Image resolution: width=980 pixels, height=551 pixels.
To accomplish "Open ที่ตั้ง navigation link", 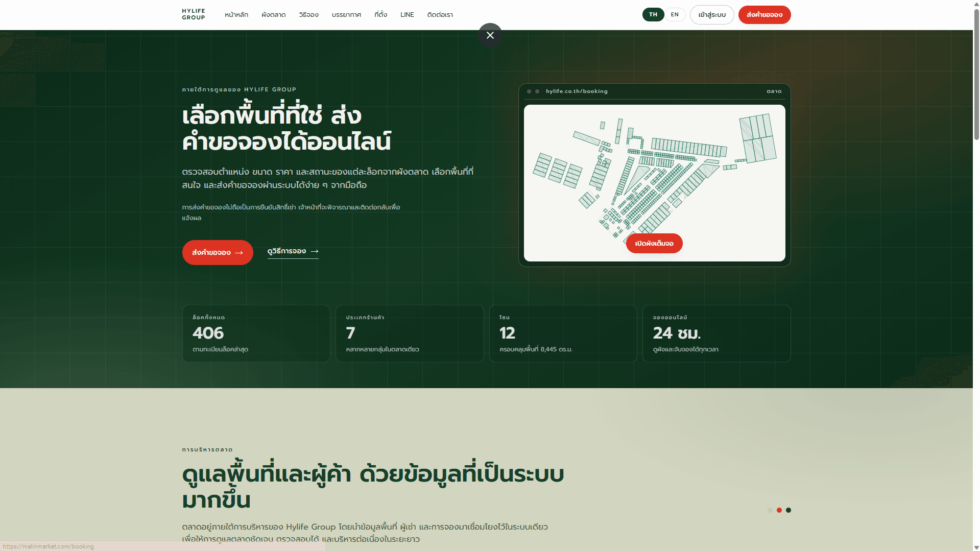I will [x=380, y=15].
